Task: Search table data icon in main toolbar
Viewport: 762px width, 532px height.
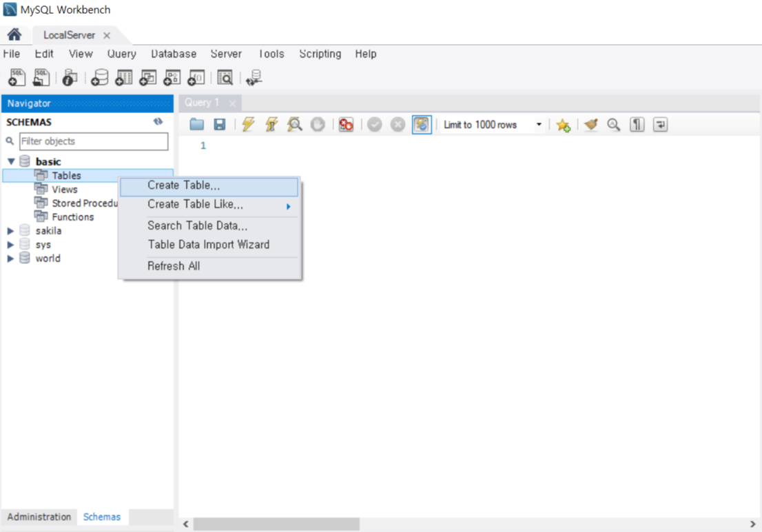Action: tap(225, 77)
